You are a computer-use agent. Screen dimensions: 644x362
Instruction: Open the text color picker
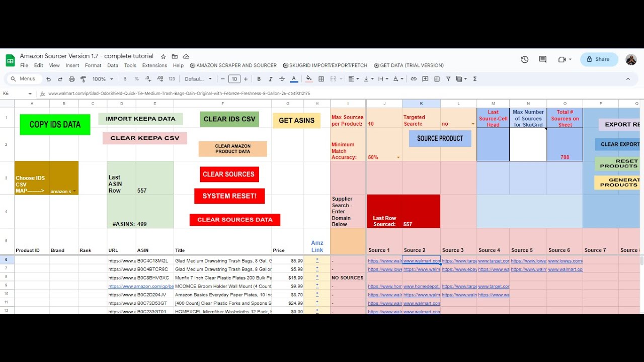point(294,79)
